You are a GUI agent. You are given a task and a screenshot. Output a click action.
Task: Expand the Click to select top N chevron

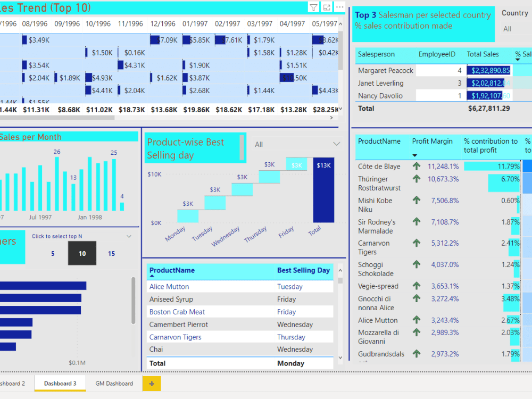coord(129,236)
